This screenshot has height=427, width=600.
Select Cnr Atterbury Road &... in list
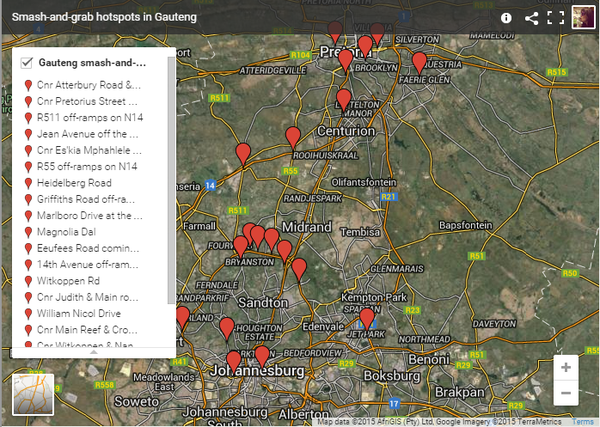point(89,85)
